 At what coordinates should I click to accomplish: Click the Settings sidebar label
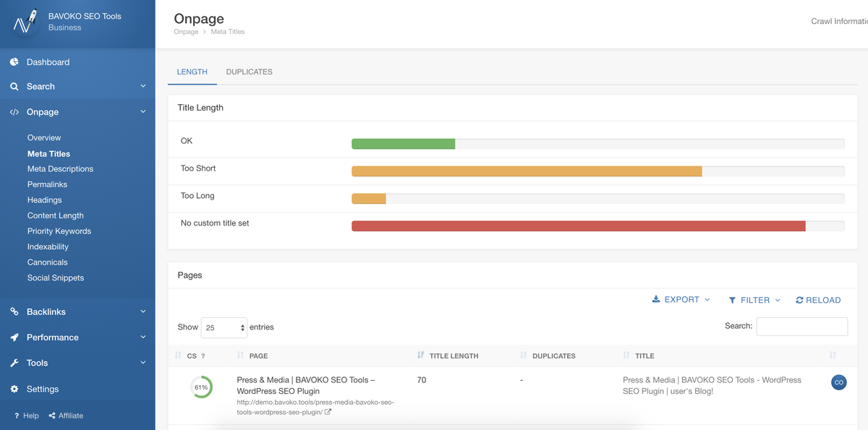[43, 389]
